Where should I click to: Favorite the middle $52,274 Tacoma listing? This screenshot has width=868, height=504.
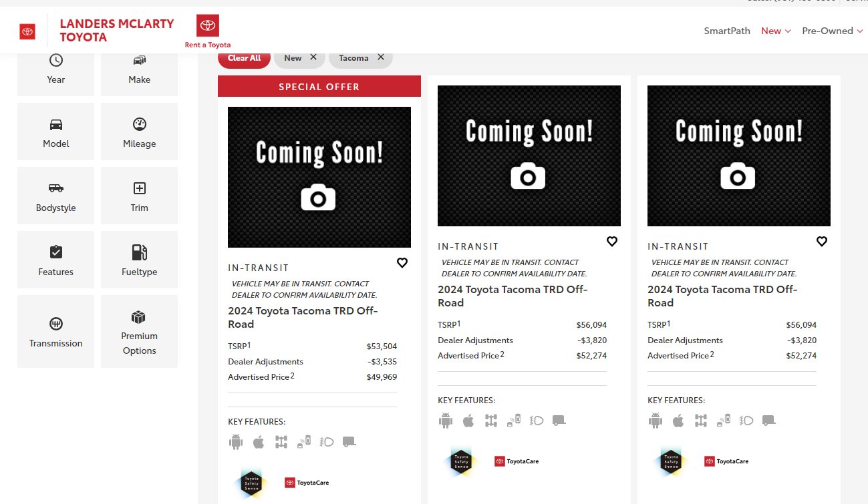612,242
